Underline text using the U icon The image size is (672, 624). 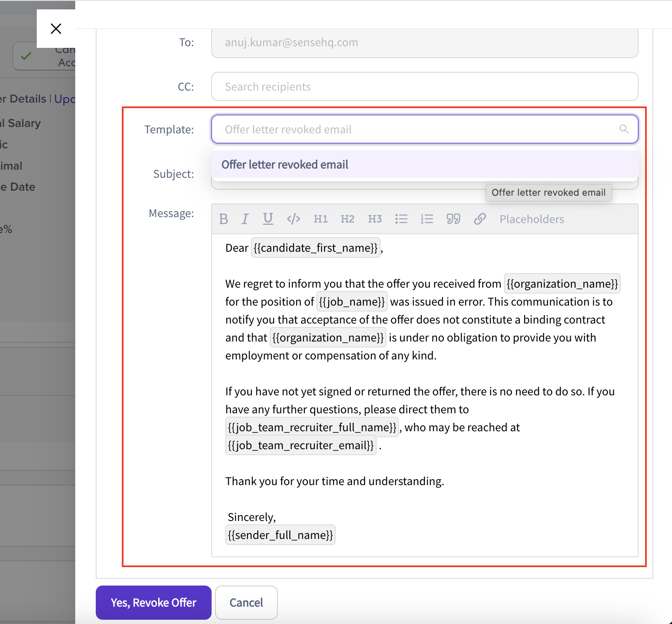point(268,219)
